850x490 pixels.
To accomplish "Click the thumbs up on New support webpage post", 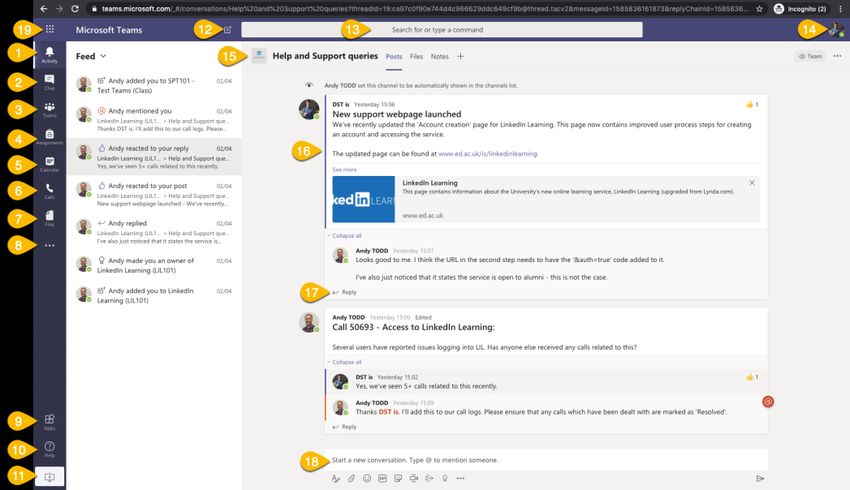I will (x=752, y=104).
